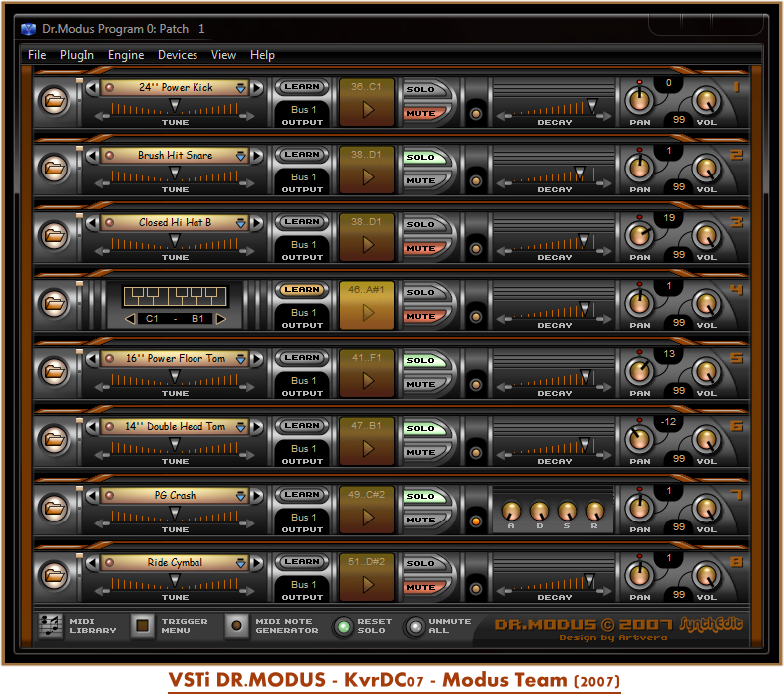Toggle Mute on the Power Kick channel
Image resolution: width=784 pixels, height=694 pixels.
pos(421,113)
